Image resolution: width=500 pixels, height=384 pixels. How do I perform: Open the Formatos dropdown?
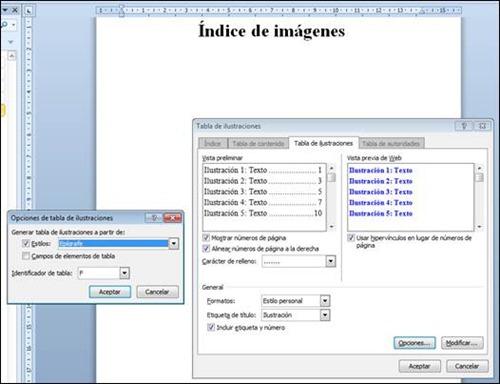325,301
